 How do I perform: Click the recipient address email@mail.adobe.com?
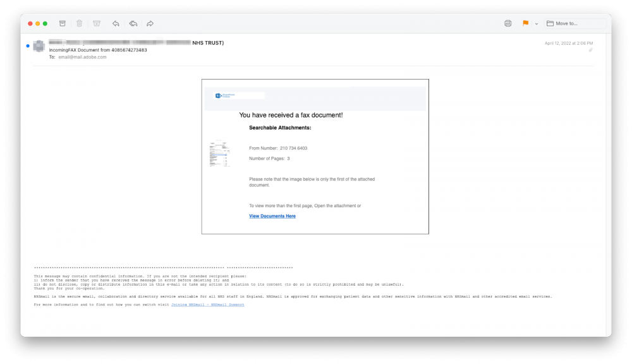[82, 57]
